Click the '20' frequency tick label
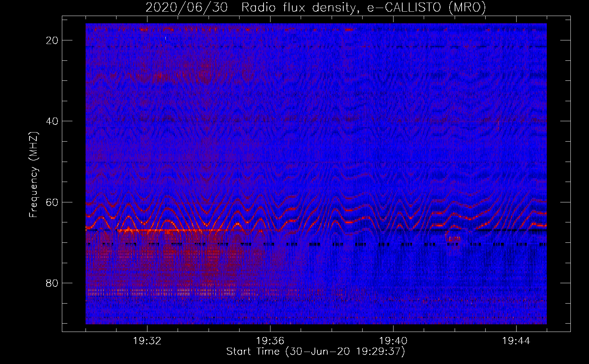The width and height of the screenshot is (589, 364). click(52, 40)
